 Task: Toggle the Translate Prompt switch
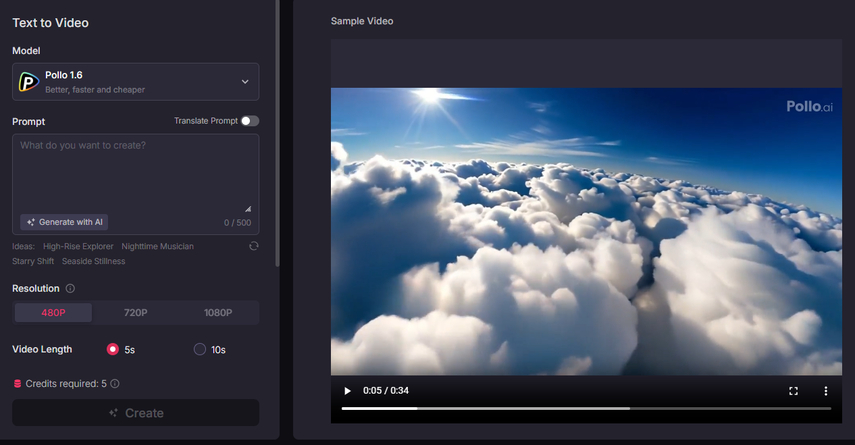coord(250,121)
